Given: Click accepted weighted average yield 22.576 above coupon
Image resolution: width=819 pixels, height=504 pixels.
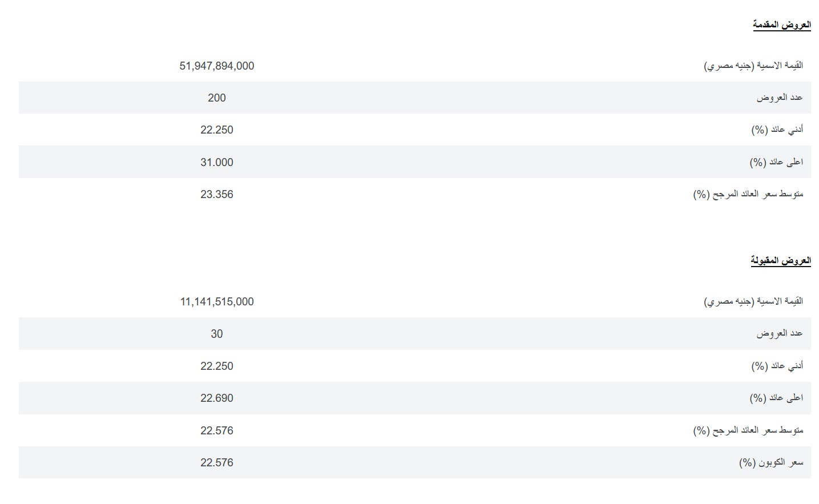Looking at the screenshot, I should pyautogui.click(x=217, y=430).
